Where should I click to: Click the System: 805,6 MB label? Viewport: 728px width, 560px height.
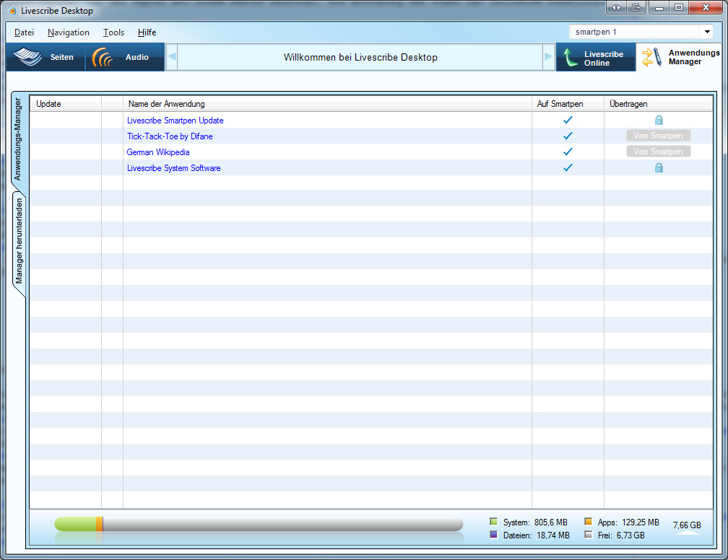point(535,522)
